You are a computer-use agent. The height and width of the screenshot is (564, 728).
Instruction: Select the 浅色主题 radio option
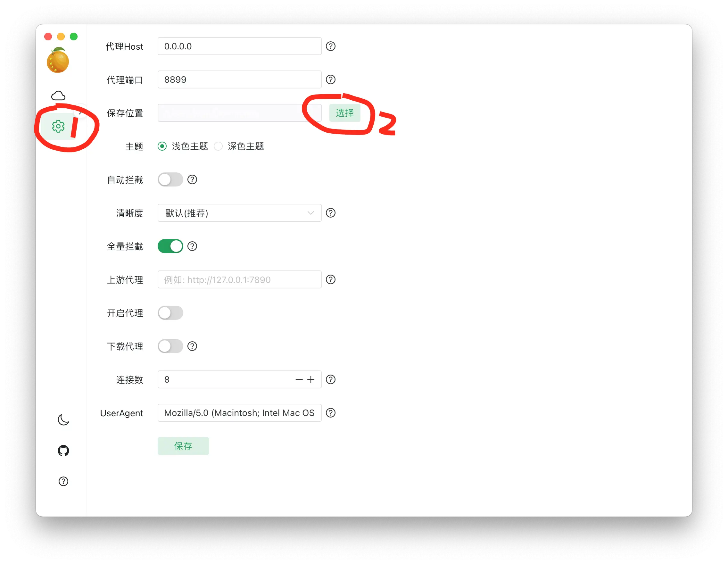pyautogui.click(x=162, y=146)
